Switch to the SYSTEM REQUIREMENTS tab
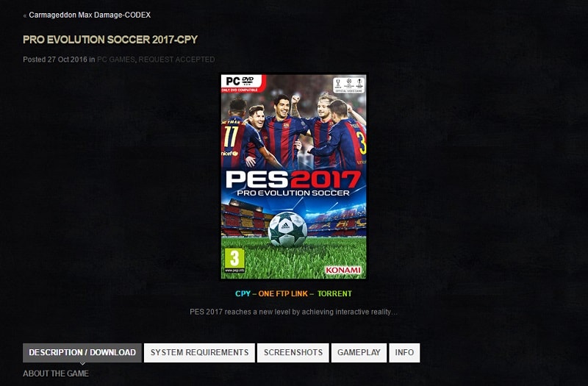The width and height of the screenshot is (588, 386). tap(199, 353)
